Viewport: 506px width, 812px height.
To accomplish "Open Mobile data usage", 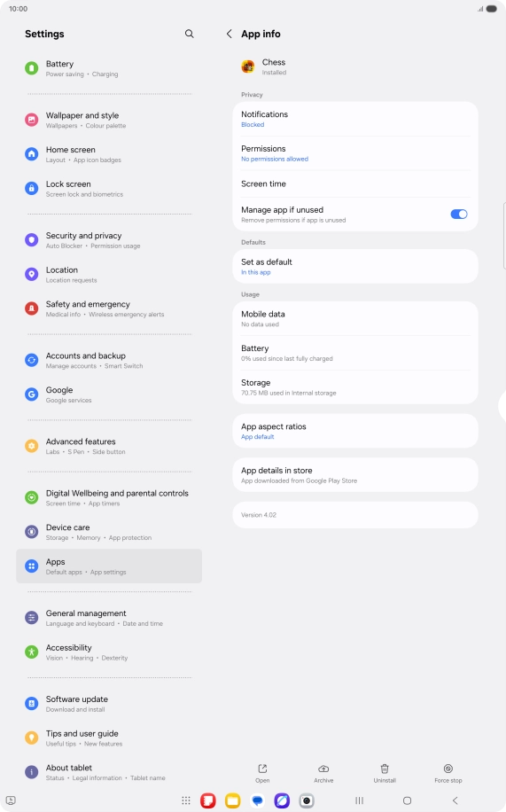I will pyautogui.click(x=355, y=318).
